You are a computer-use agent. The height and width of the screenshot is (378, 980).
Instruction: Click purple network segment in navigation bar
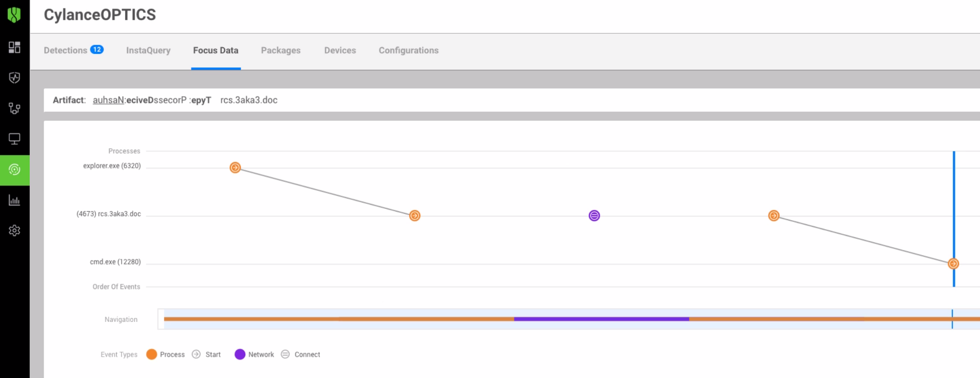[602, 319]
